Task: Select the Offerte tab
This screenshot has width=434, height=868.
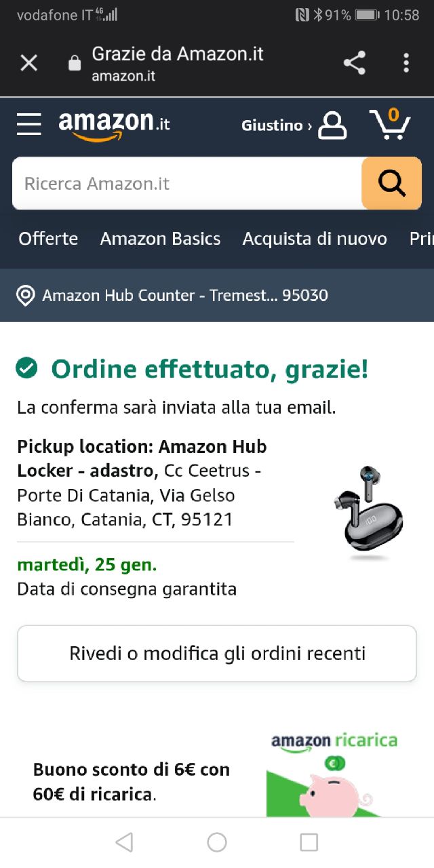Action: point(48,239)
